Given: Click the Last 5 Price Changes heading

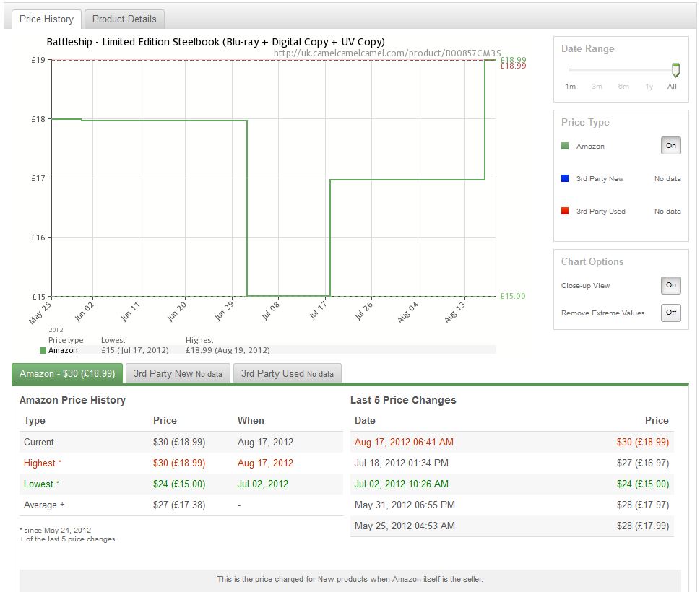Looking at the screenshot, I should coord(403,400).
